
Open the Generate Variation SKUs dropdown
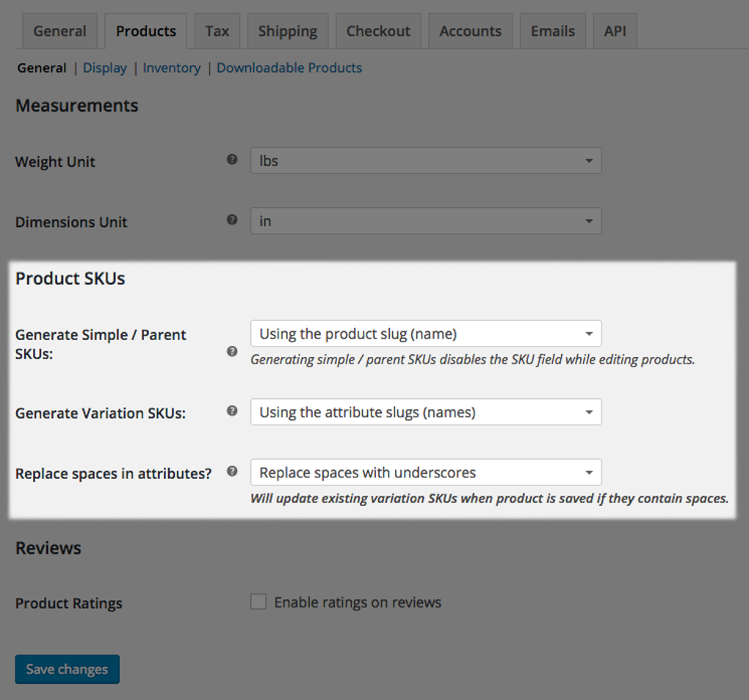pos(426,412)
